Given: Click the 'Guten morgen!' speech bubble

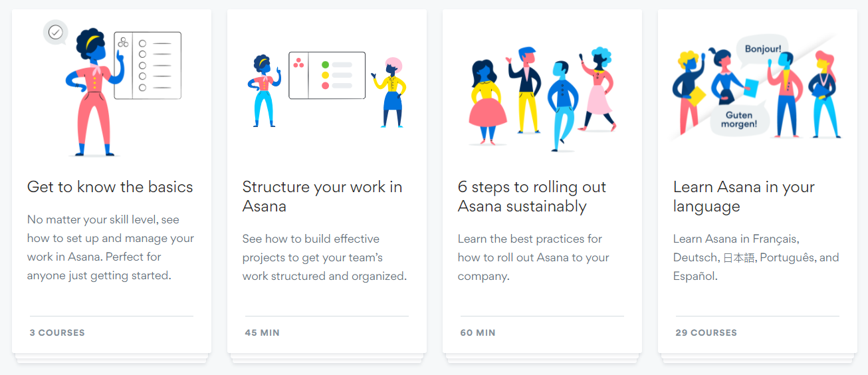Looking at the screenshot, I should point(738,120).
